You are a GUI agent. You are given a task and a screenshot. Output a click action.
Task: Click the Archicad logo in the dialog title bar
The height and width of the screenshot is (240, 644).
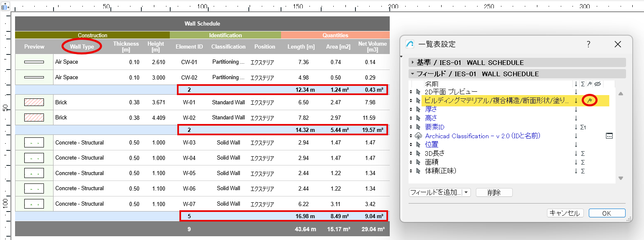tap(410, 44)
